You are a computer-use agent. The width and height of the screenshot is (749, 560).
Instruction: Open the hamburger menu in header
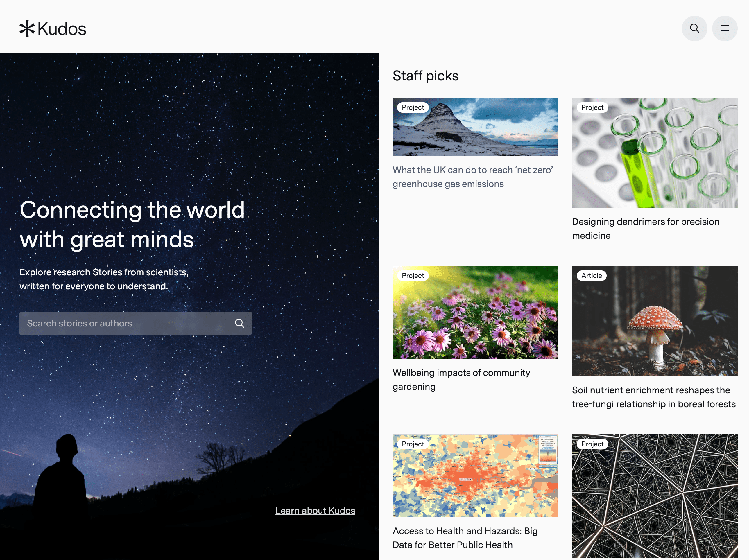(725, 28)
